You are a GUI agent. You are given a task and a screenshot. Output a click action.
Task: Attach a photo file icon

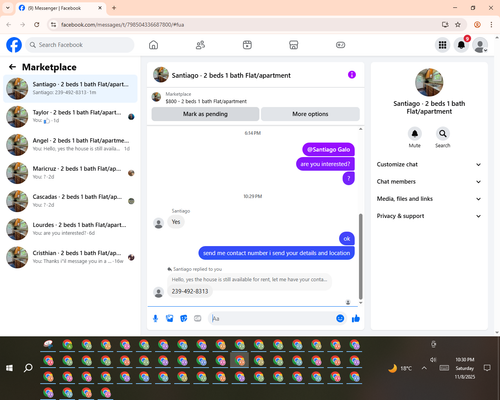coord(170,318)
